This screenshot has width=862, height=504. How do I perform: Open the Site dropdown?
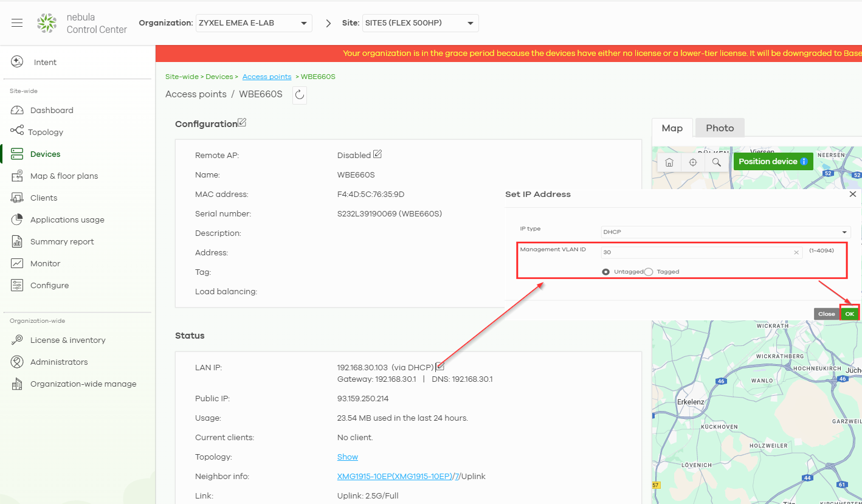pos(420,23)
